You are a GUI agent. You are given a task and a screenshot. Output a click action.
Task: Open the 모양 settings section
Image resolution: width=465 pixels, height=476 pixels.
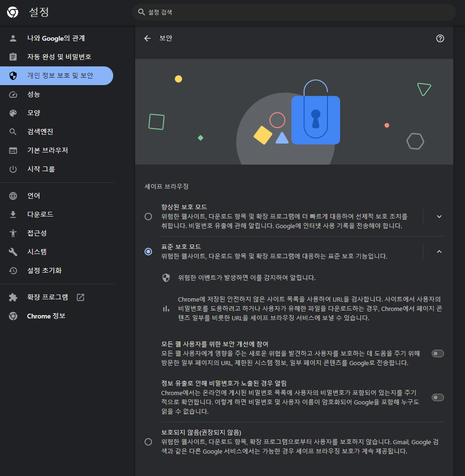[x=57, y=113]
